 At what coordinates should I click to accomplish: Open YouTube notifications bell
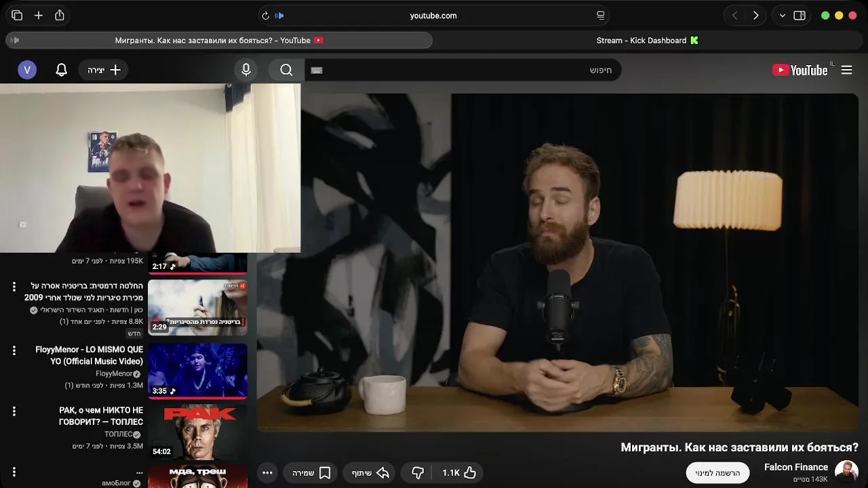point(61,70)
